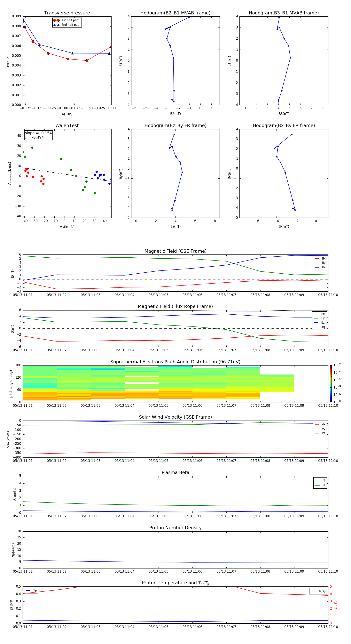Click the 'Plasma Beta' panel title

(175, 472)
